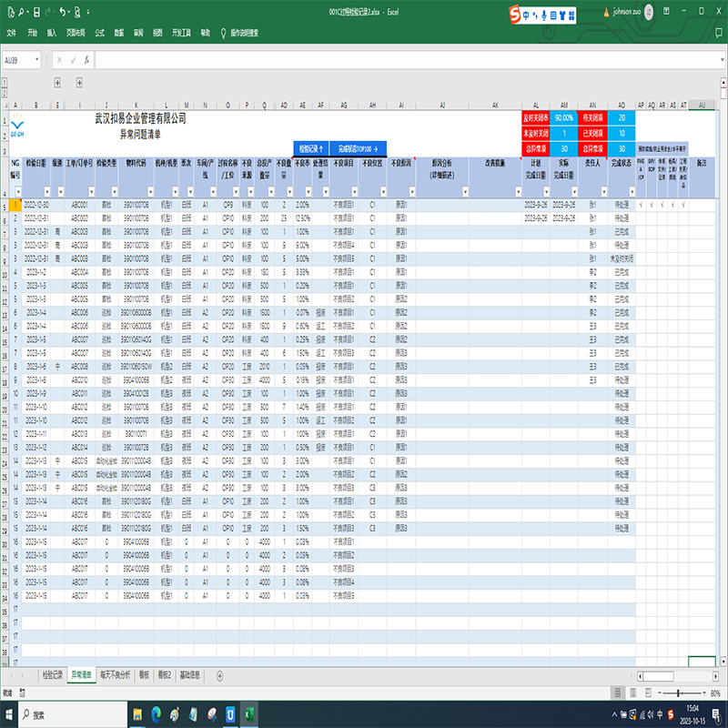Click the blue U app icon in the taskbar

click(x=230, y=714)
